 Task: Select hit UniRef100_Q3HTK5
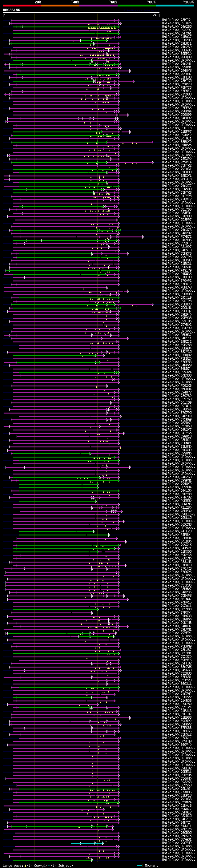point(177,81)
